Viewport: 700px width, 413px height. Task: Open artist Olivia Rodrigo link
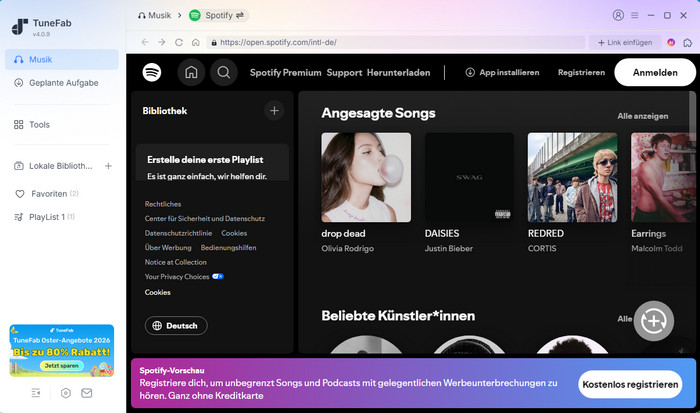[x=347, y=248]
